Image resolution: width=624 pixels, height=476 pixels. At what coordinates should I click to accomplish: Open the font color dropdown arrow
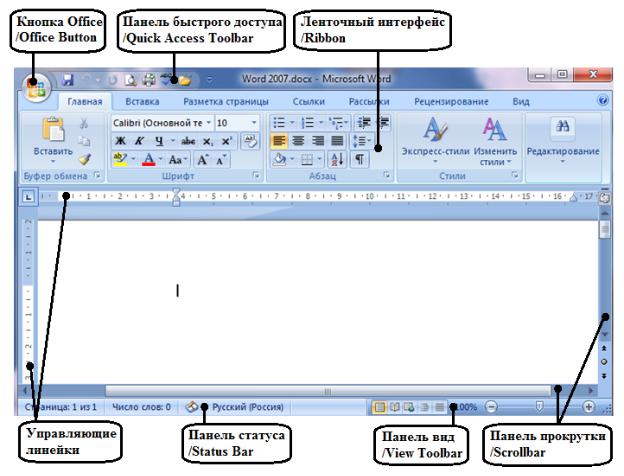(x=161, y=159)
